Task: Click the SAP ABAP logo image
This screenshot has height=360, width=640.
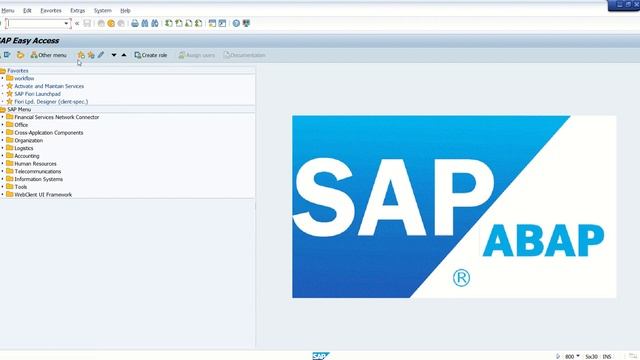Action: [x=454, y=207]
